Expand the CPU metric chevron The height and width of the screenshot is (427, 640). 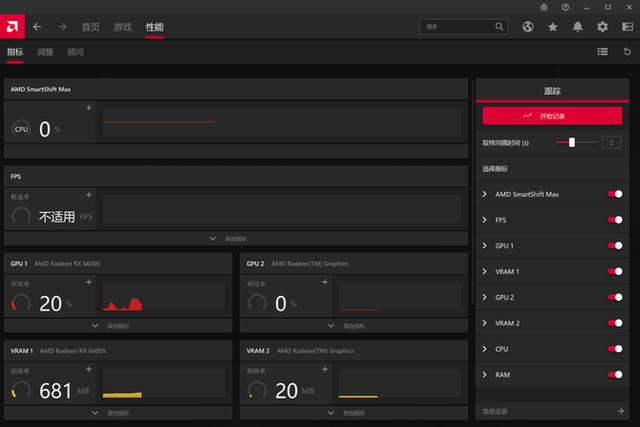[485, 349]
